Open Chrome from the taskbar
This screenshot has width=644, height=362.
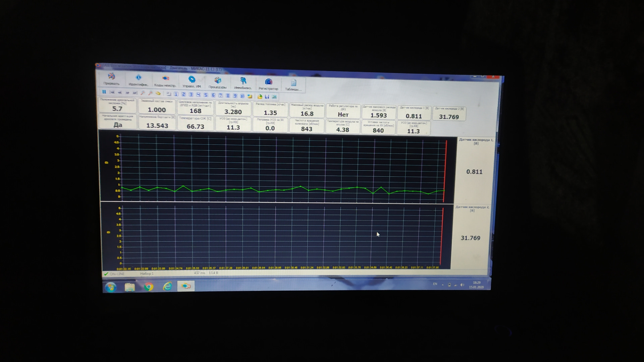tap(149, 287)
